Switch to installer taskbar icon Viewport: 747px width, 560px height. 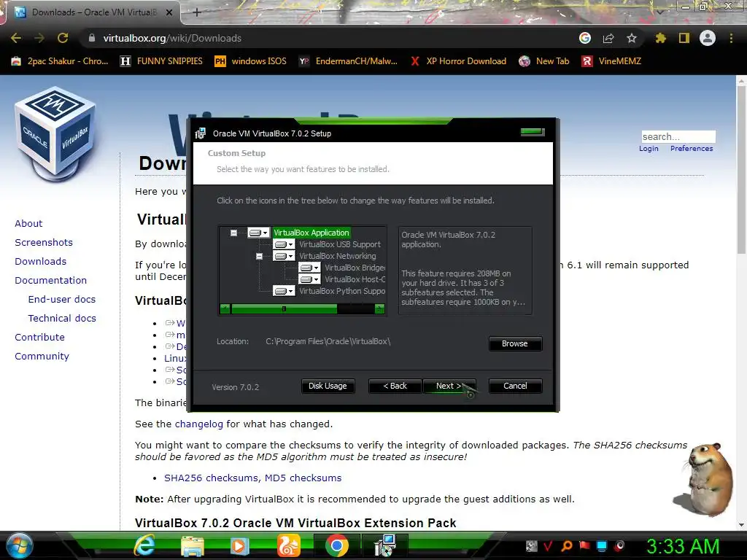(385, 545)
